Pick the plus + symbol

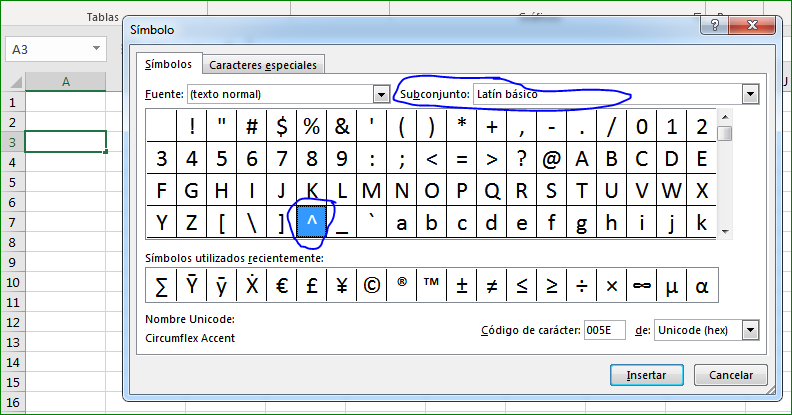pos(491,126)
